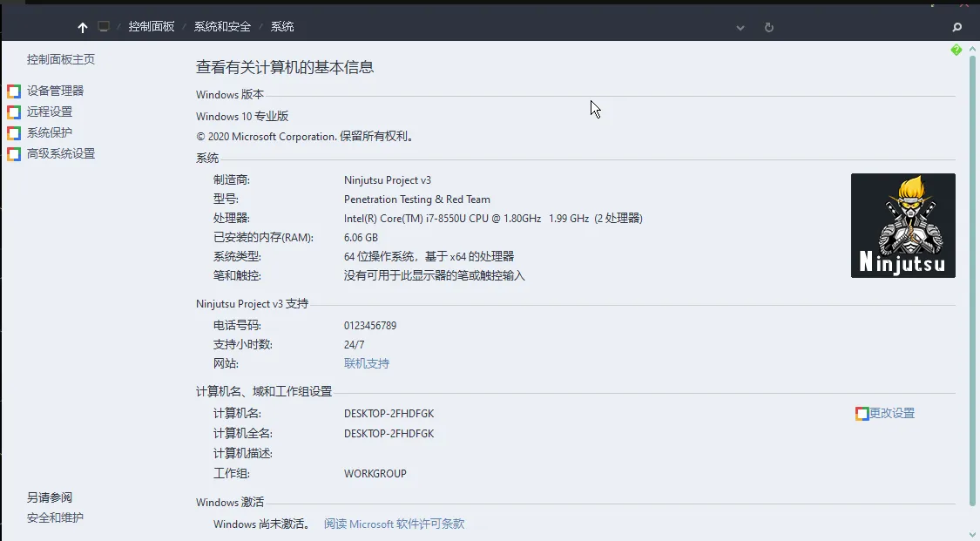Click the shield icon beside 远程设置
Viewport: 980px width, 541px height.
tap(14, 112)
